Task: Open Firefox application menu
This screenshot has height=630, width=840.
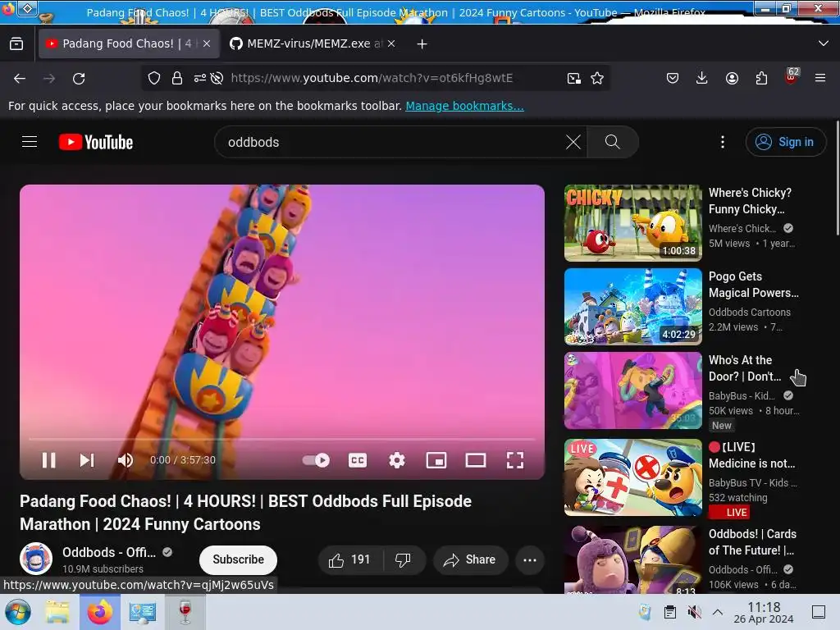Action: pos(820,78)
